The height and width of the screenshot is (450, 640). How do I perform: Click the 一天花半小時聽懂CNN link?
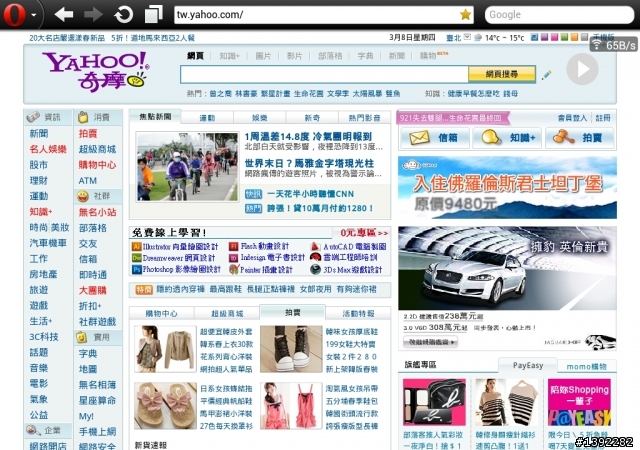[x=310, y=194]
